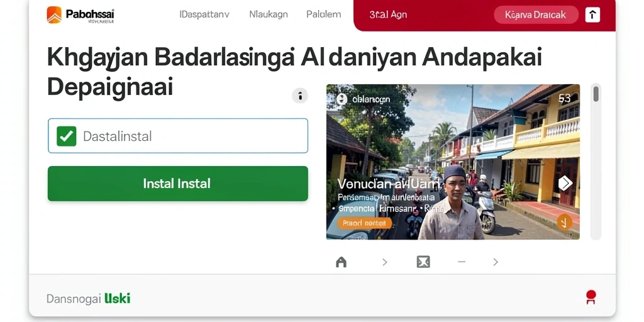
Task: Select the 3tal Agn tab
Action: [x=388, y=15]
